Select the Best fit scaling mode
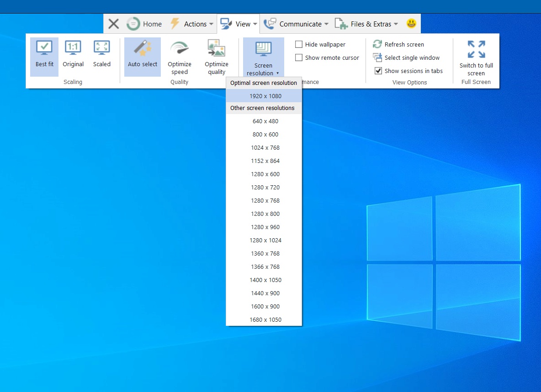This screenshot has width=541, height=392. tap(44, 54)
